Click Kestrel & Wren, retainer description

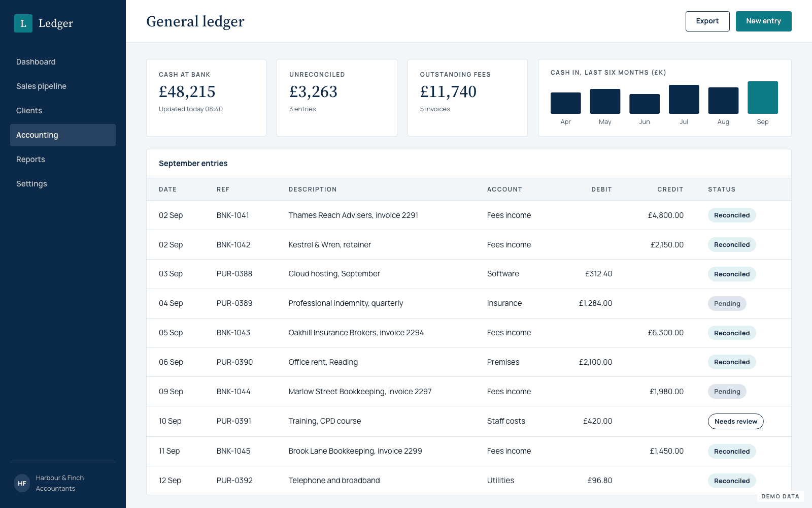330,245
